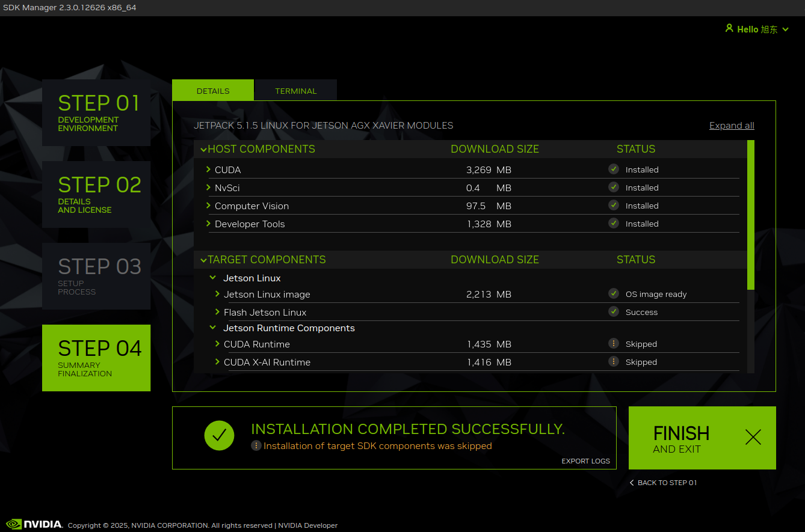The width and height of the screenshot is (805, 532).
Task: Go to Step 03 Setup Process
Action: click(x=96, y=276)
